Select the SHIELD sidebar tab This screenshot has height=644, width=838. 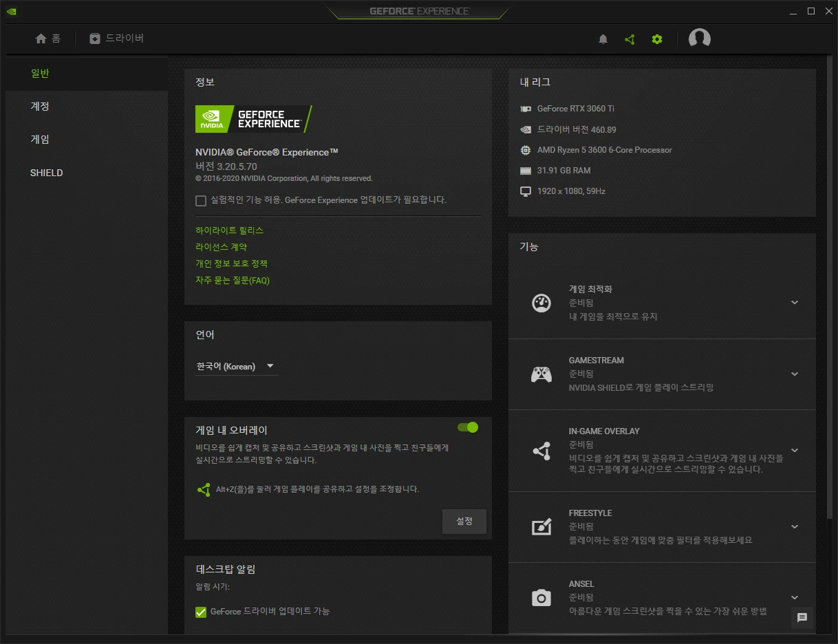pos(87,173)
